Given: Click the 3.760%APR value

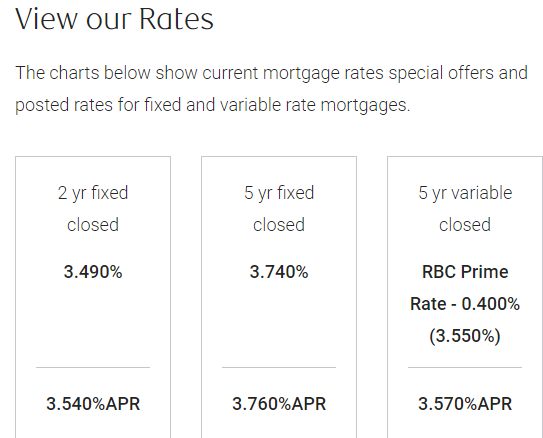Looking at the screenshot, I should click(x=279, y=404).
